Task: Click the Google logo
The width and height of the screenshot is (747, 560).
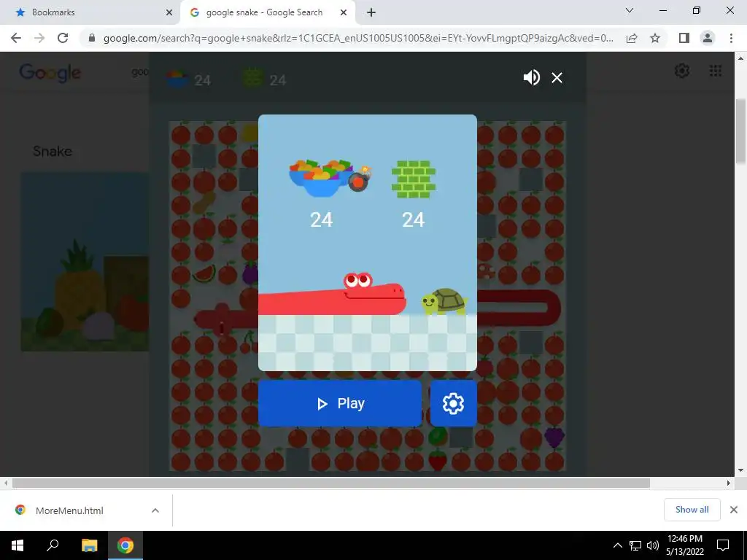Action: point(50,73)
